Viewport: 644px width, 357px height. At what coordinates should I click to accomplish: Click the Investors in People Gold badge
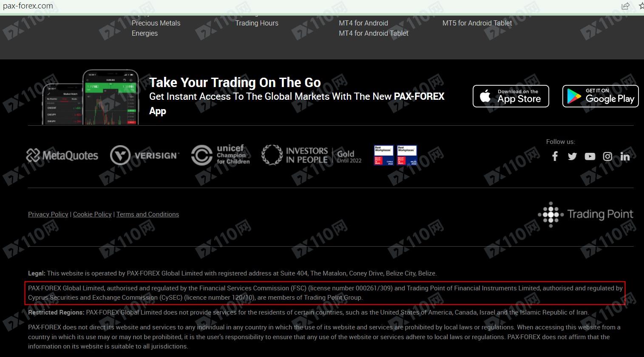[311, 155]
